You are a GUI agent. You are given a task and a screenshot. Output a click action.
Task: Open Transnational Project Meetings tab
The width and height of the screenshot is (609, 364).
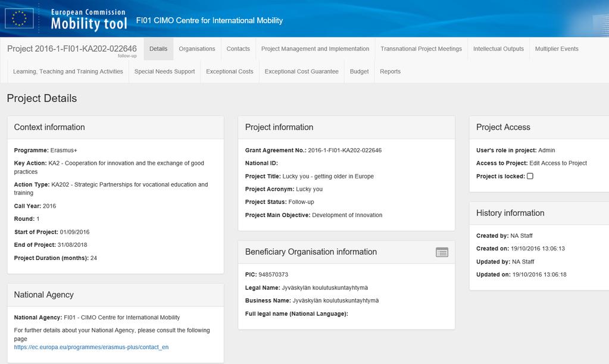(x=421, y=49)
